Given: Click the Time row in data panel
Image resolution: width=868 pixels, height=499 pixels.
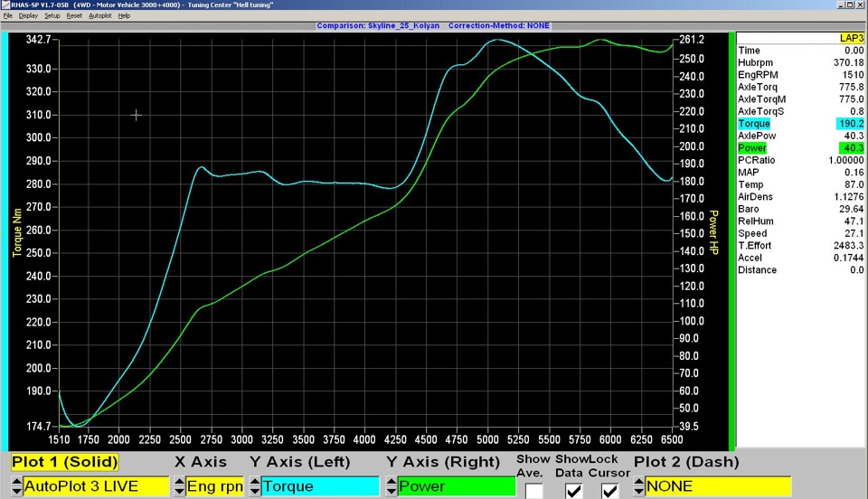Looking at the screenshot, I should pos(800,51).
